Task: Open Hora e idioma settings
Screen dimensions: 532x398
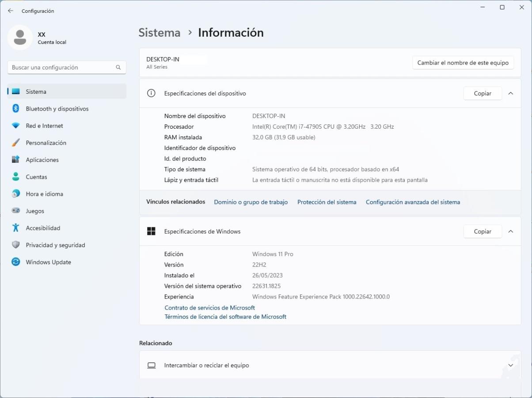Action: [x=44, y=194]
